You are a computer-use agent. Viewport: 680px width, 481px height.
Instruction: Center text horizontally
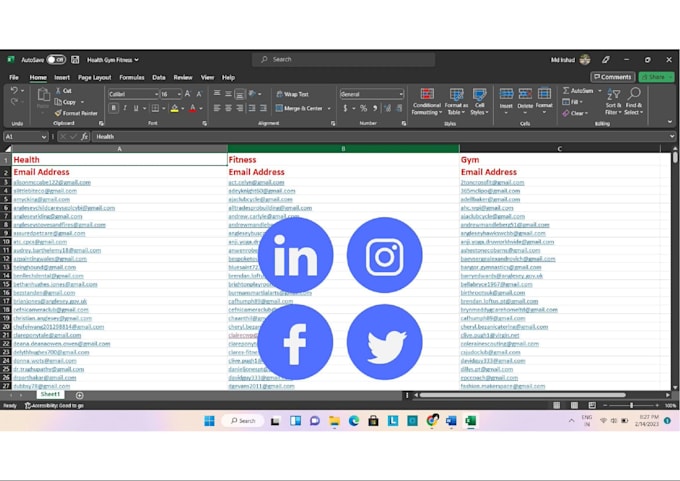point(228,108)
